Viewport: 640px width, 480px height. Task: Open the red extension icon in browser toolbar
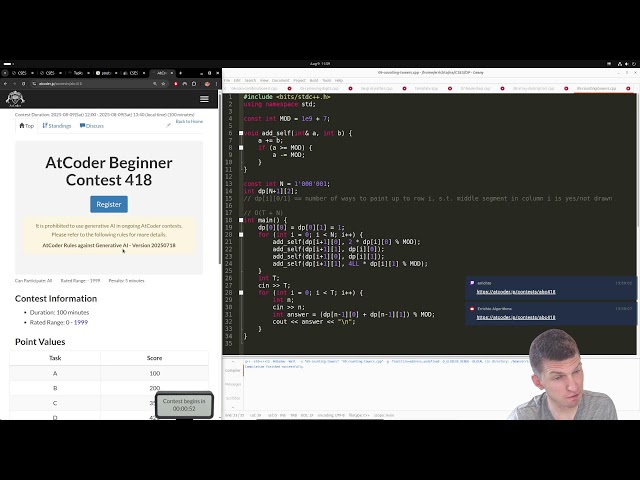pyautogui.click(x=176, y=84)
